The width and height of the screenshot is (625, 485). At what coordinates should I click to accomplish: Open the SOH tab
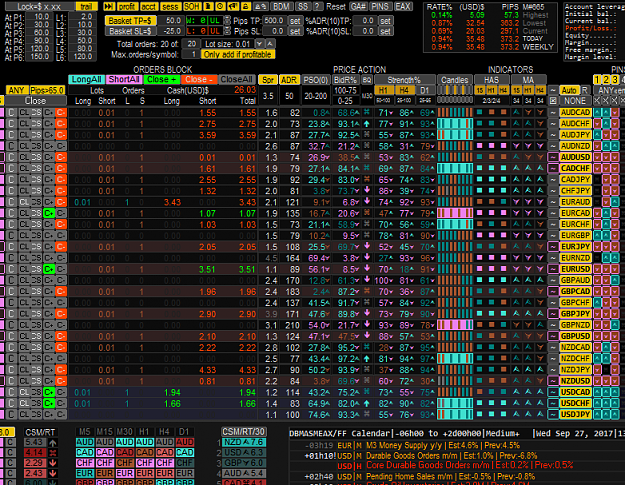(192, 6)
